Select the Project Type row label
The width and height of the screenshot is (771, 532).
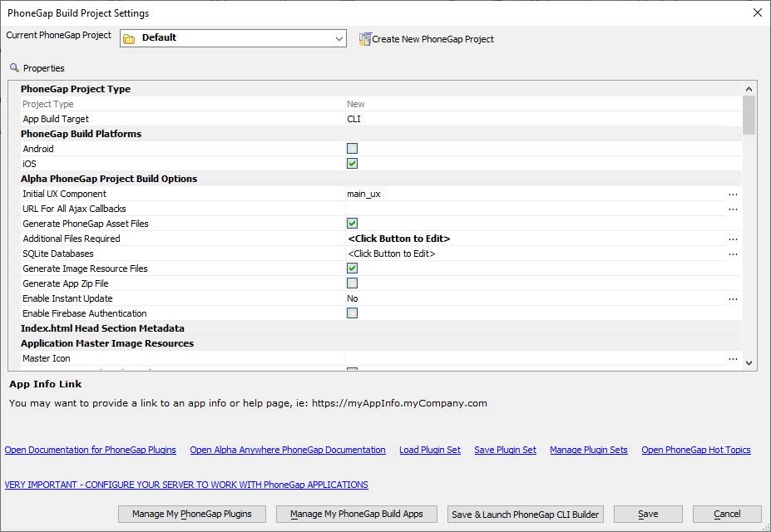[48, 104]
